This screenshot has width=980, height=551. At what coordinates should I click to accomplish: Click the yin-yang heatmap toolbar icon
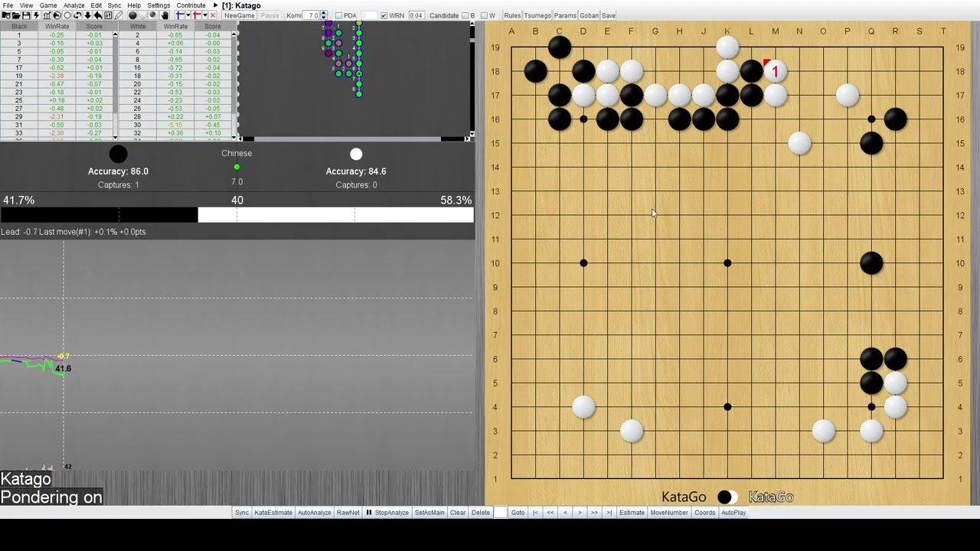pyautogui.click(x=57, y=15)
